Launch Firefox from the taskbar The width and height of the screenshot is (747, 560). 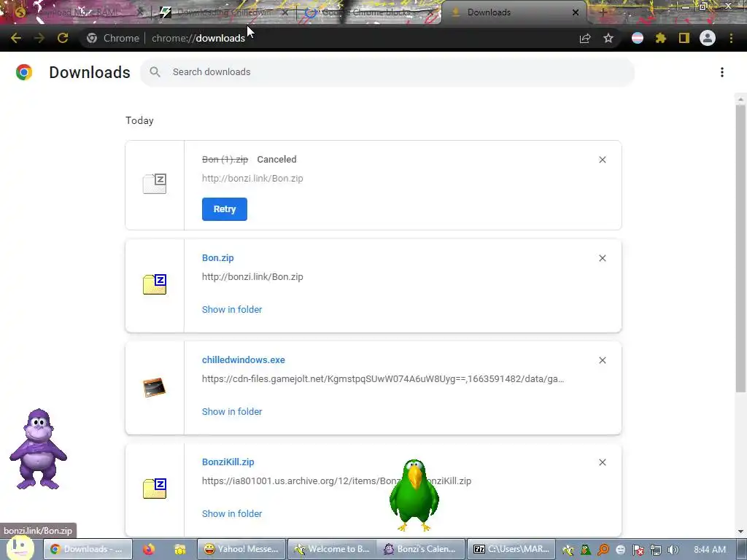[149, 549]
